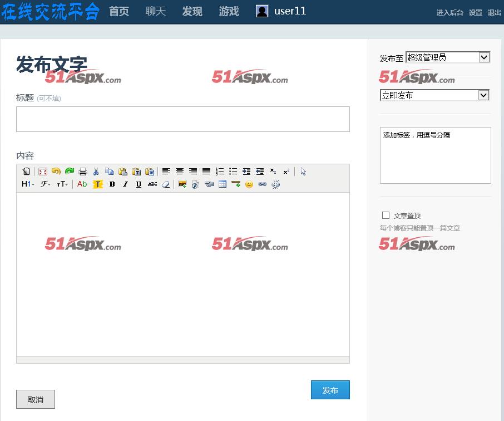This screenshot has height=421, width=504.
Task: Undo the last edit in the editor
Action: 56,172
